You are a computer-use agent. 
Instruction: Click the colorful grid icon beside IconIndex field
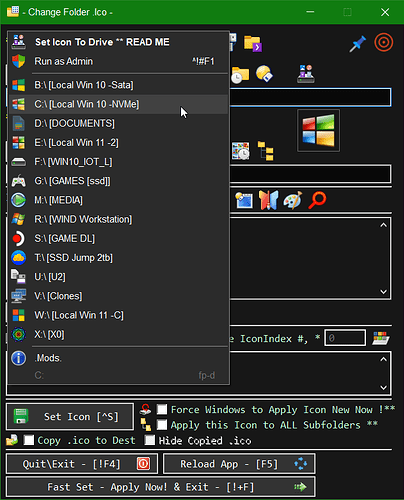381,338
